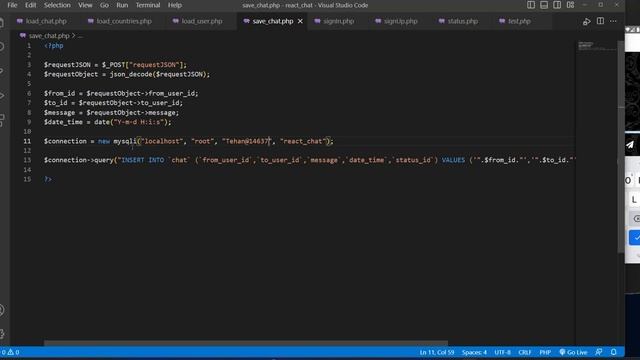The image size is (640, 360).
Task: Toggle the secondary side bar layout icon
Action: (x=557, y=5)
